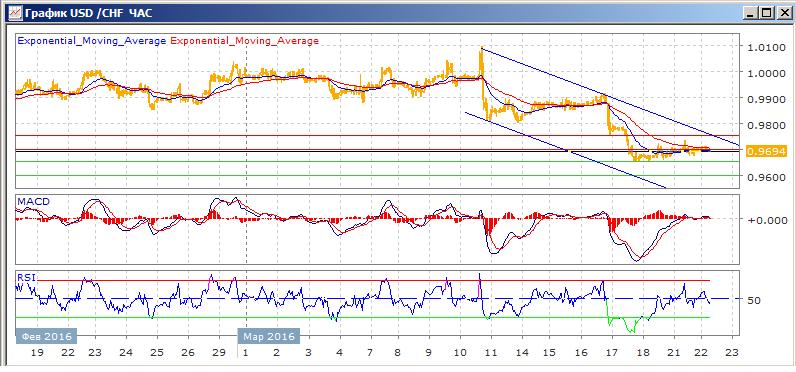This screenshot has width=796, height=372.
Task: Click the Мар 2016 month marker
Action: coord(269,336)
